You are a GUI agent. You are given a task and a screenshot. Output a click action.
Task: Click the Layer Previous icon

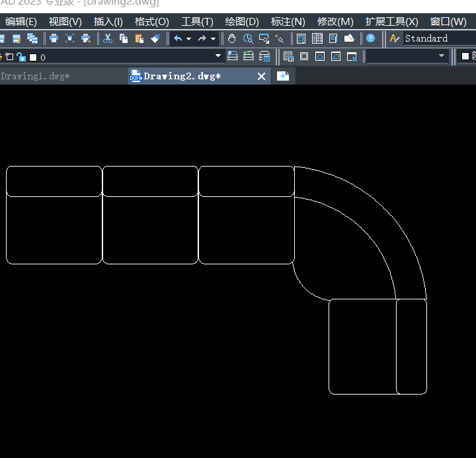[x=249, y=56]
